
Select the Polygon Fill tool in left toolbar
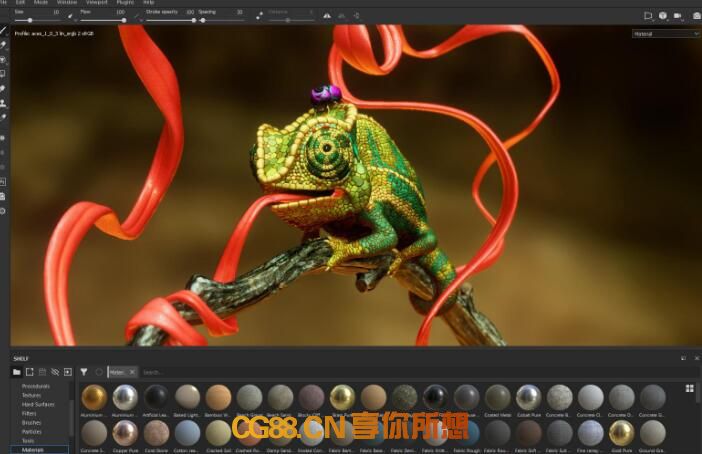click(x=3, y=73)
